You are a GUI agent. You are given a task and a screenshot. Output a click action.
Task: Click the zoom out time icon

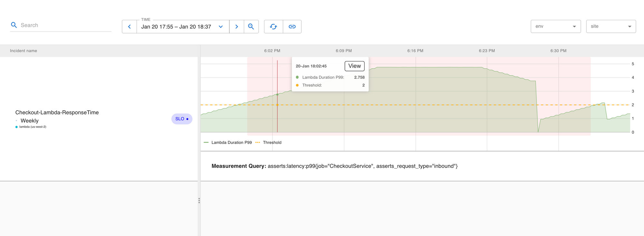251,27
